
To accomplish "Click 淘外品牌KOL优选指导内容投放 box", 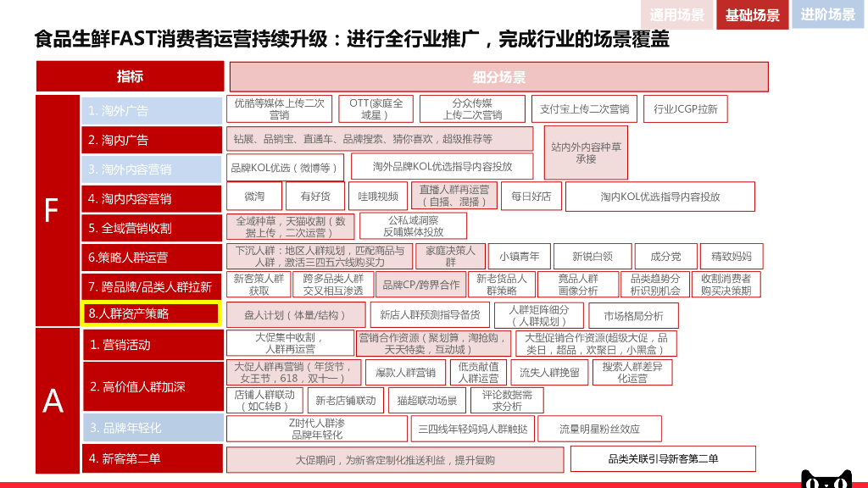I will (442, 167).
